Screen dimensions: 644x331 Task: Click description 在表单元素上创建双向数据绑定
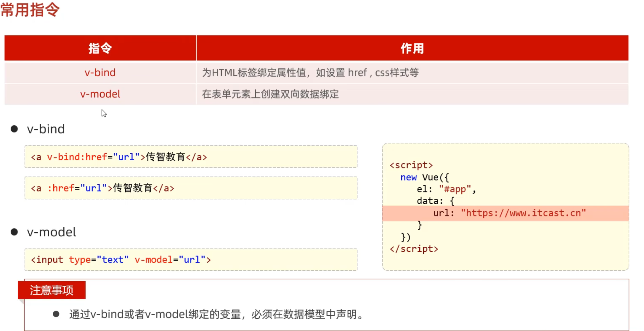(x=270, y=94)
